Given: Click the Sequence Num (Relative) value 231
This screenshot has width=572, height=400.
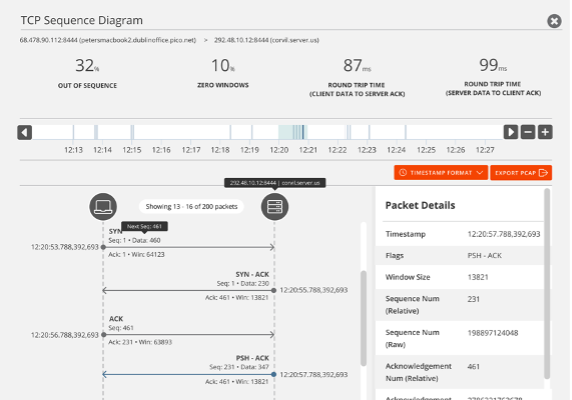Looking at the screenshot, I should (x=474, y=299).
